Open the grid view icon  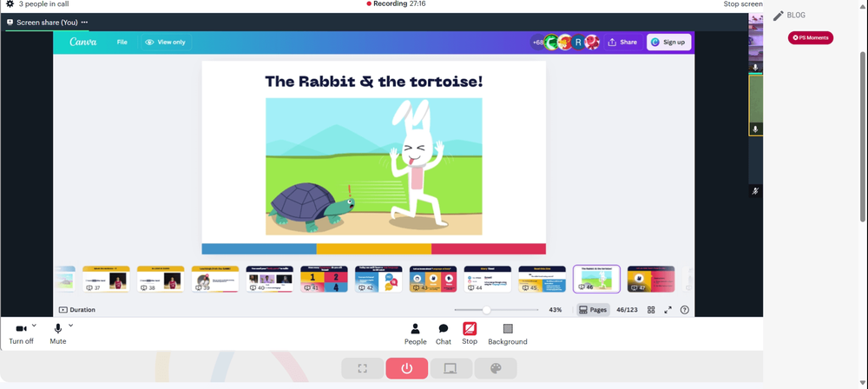[651, 310]
